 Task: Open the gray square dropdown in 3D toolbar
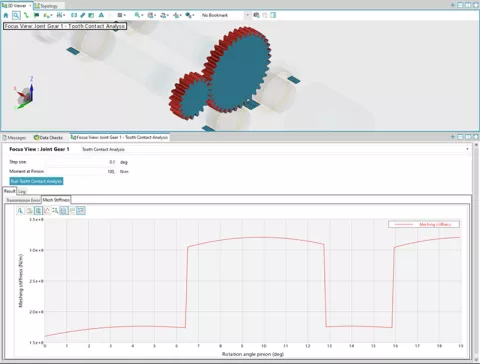(x=122, y=15)
